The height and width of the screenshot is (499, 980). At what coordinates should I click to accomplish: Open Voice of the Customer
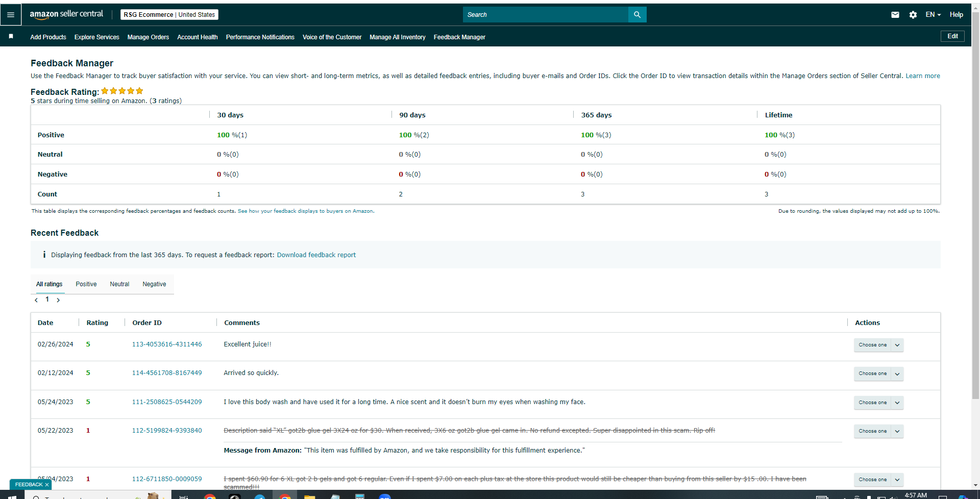(332, 37)
